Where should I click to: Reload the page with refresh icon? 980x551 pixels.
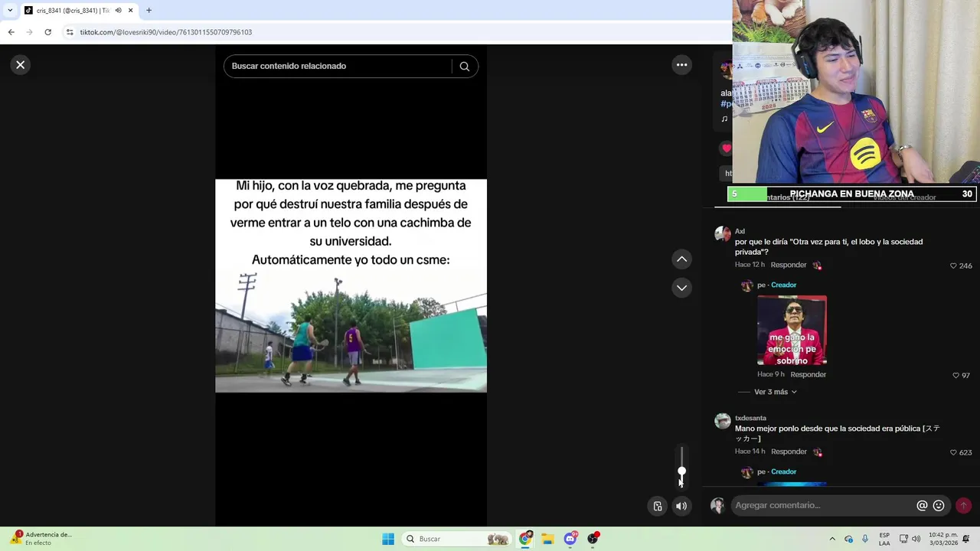click(x=47, y=32)
